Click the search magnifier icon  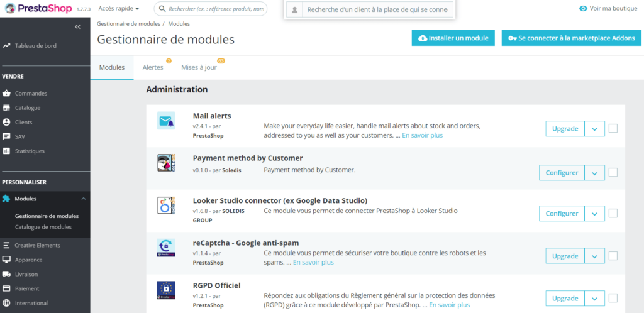click(162, 9)
